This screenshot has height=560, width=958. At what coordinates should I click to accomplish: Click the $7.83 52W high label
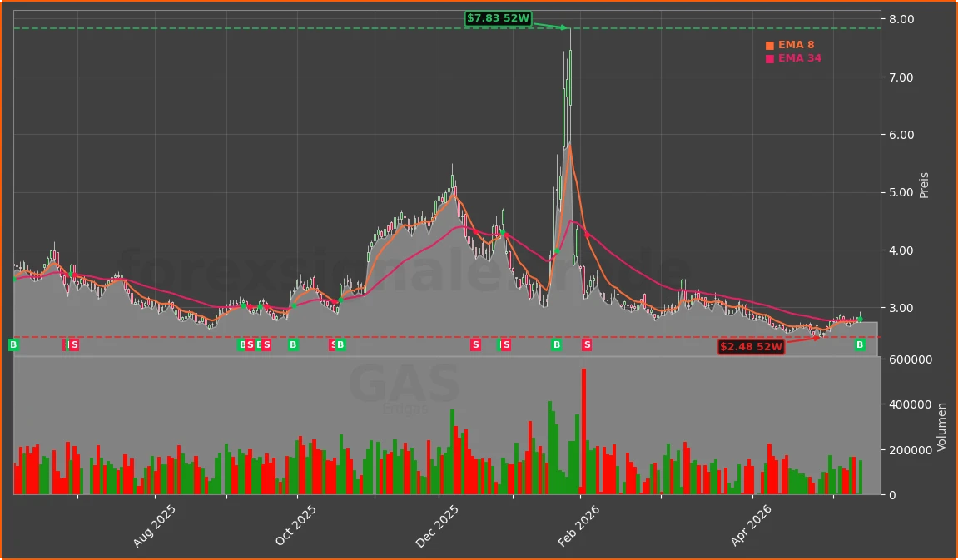click(498, 18)
